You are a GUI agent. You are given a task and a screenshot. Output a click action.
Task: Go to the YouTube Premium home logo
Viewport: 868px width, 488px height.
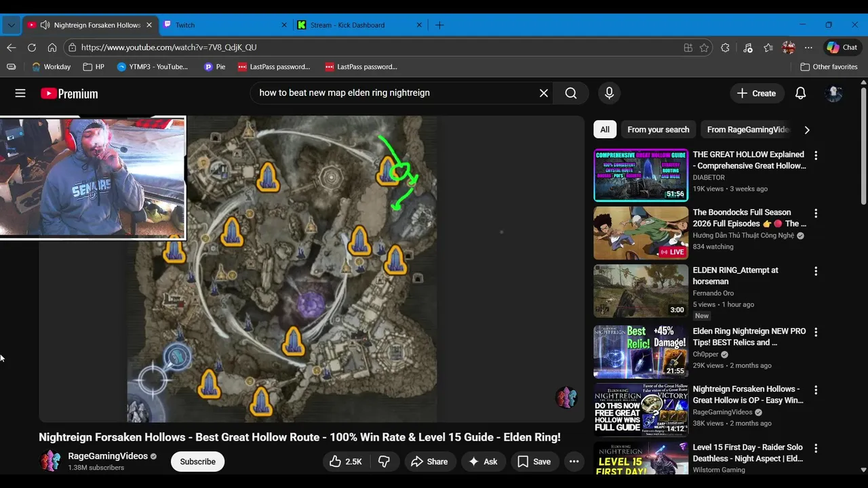coord(69,94)
